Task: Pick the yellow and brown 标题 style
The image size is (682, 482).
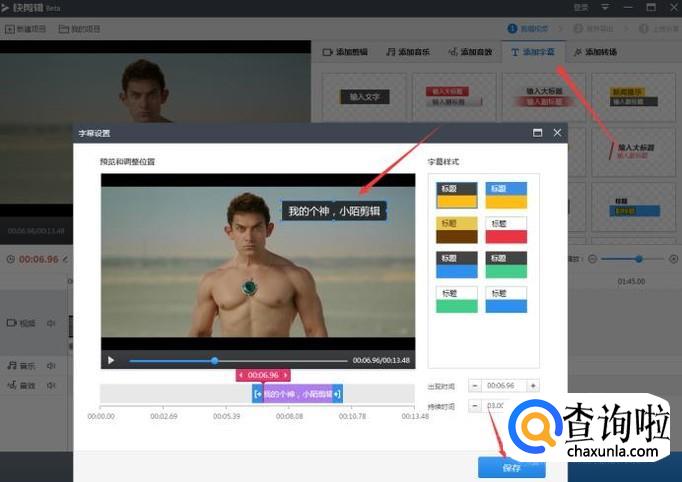Action: [455, 229]
